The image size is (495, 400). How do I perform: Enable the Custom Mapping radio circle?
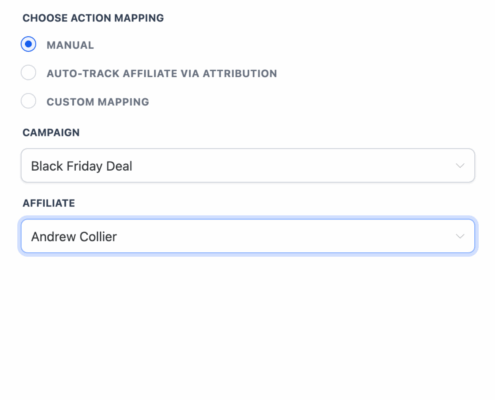click(x=28, y=101)
